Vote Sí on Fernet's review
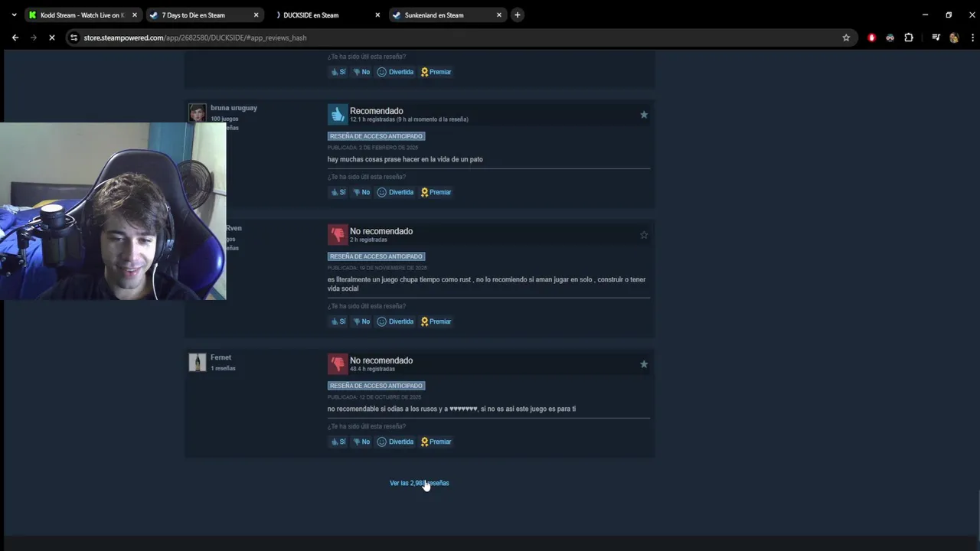980x551 pixels. tap(338, 442)
